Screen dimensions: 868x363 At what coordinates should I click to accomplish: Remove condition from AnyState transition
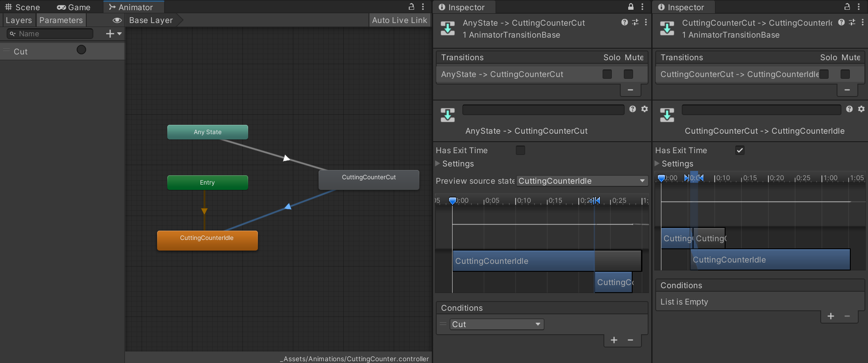coord(630,340)
